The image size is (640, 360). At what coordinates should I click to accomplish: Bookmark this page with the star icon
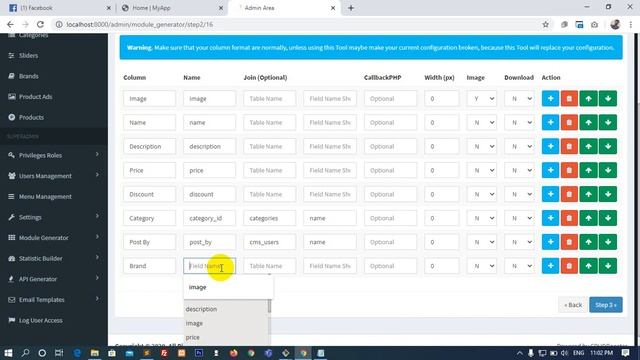coord(545,24)
